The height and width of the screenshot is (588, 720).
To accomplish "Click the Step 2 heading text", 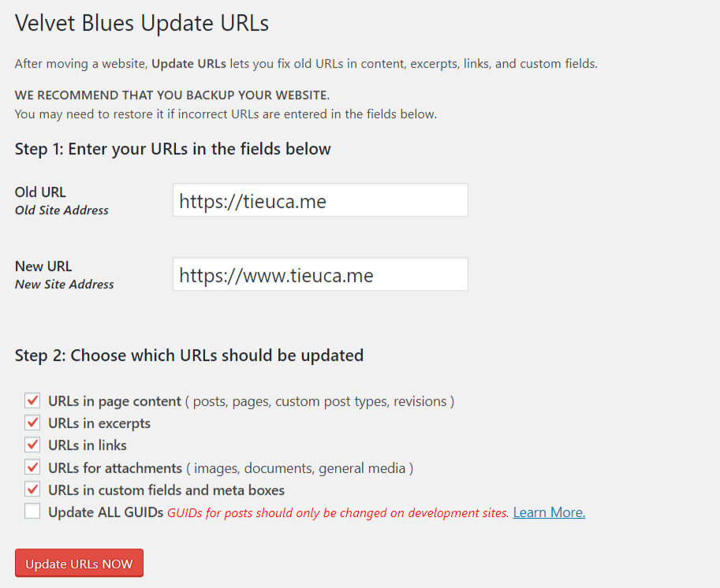I will tap(189, 355).
